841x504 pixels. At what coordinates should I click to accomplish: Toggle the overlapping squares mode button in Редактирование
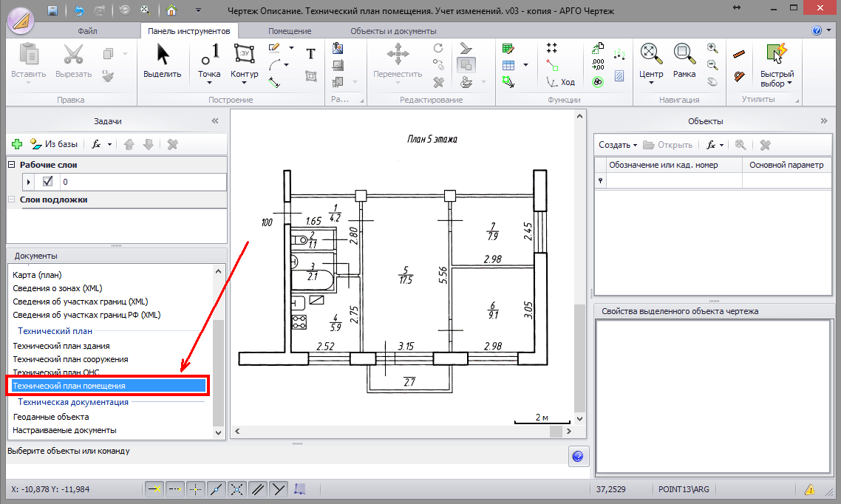pos(466,66)
